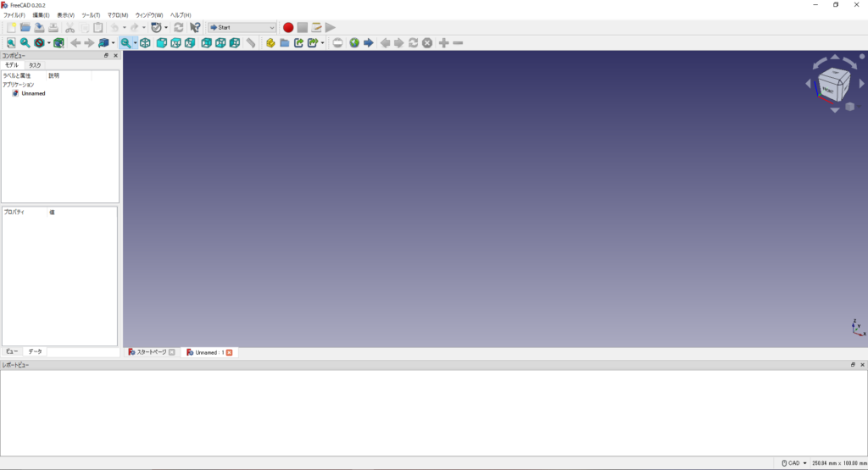Open the 編集(E) menu
The image size is (868, 470).
[x=41, y=15]
